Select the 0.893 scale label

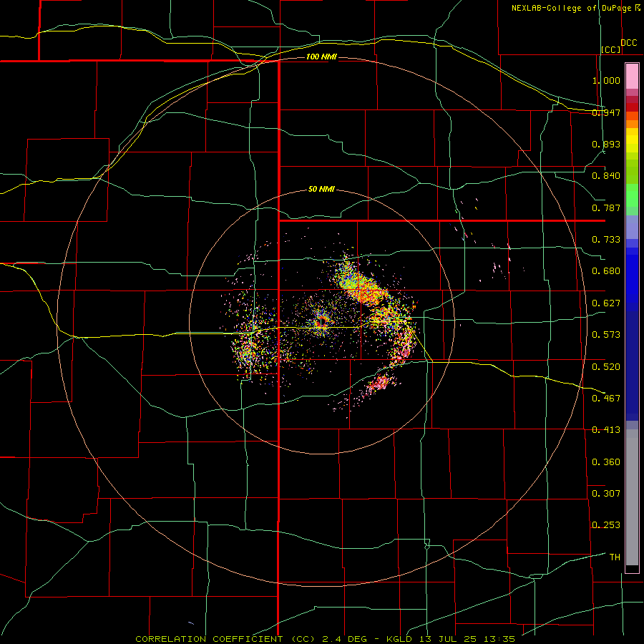[606, 144]
